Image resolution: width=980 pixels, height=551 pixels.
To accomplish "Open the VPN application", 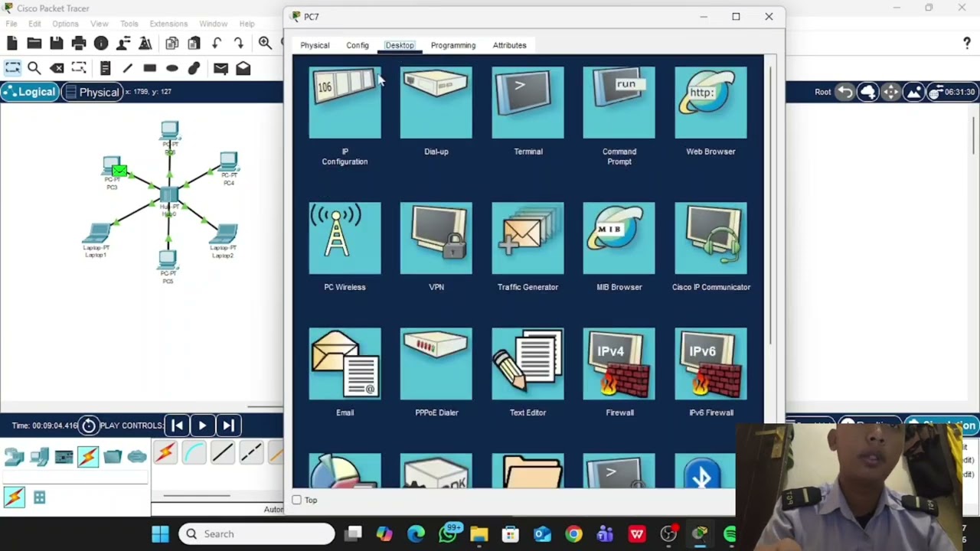I will (x=436, y=238).
